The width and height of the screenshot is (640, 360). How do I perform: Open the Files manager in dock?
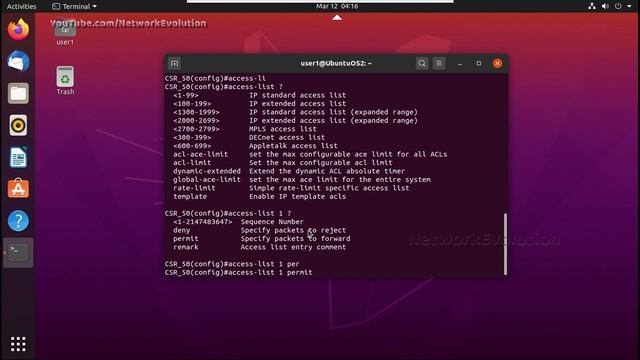coord(18,93)
